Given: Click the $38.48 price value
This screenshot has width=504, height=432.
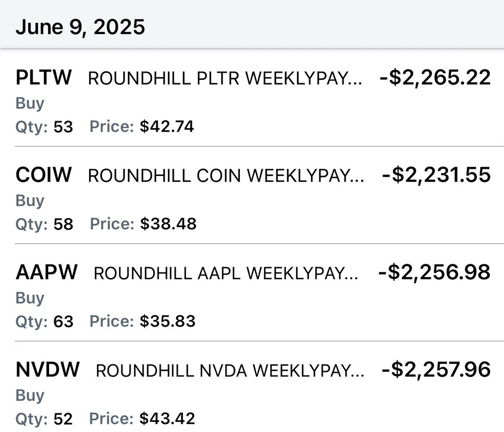Looking at the screenshot, I should point(168,224).
